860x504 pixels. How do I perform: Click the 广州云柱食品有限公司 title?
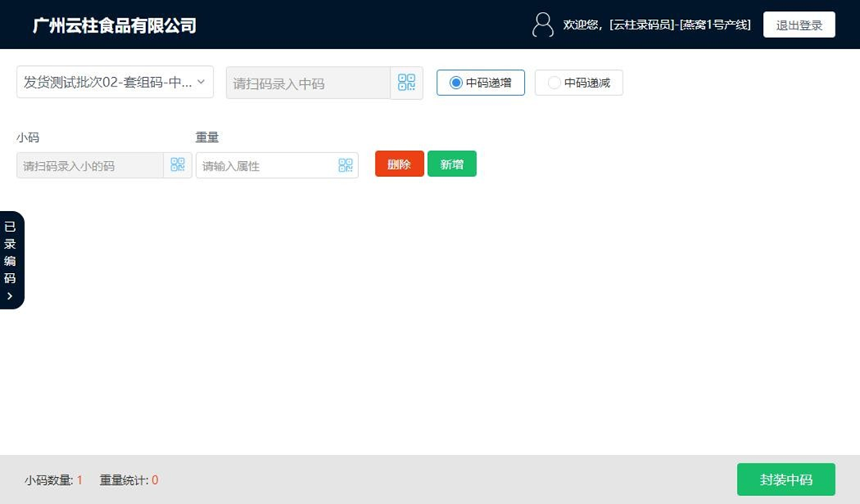[x=115, y=25]
